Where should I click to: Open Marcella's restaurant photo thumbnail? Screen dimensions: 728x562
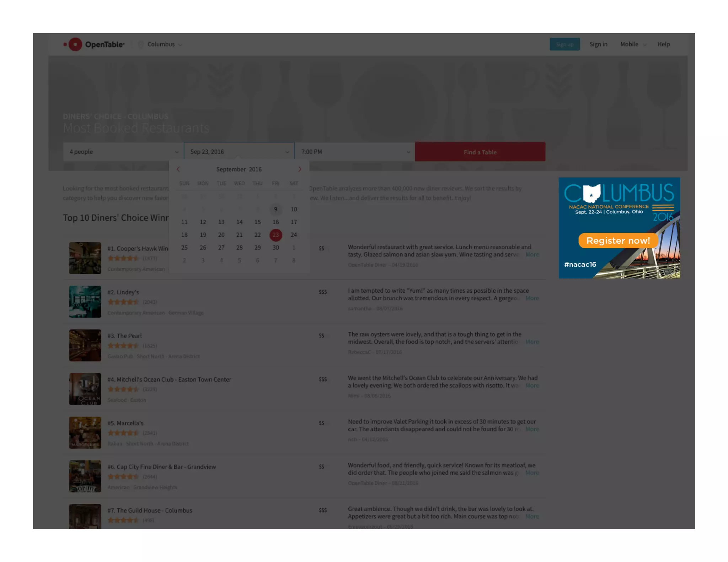tap(85, 433)
